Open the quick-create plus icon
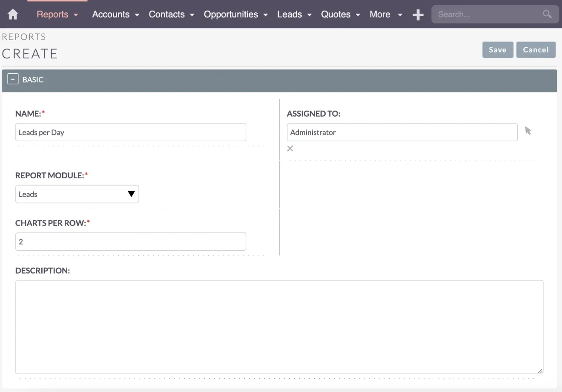This screenshot has width=562, height=392. (418, 14)
